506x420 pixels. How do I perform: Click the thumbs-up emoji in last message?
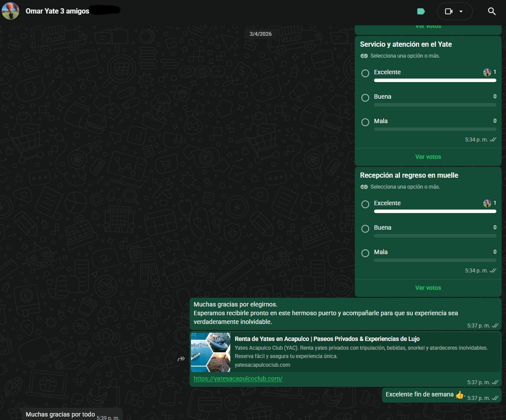[x=460, y=395]
